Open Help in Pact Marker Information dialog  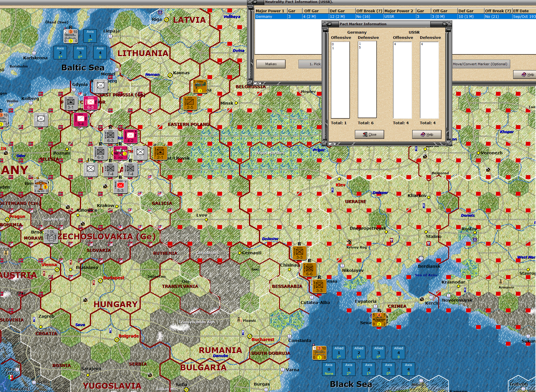click(x=427, y=134)
